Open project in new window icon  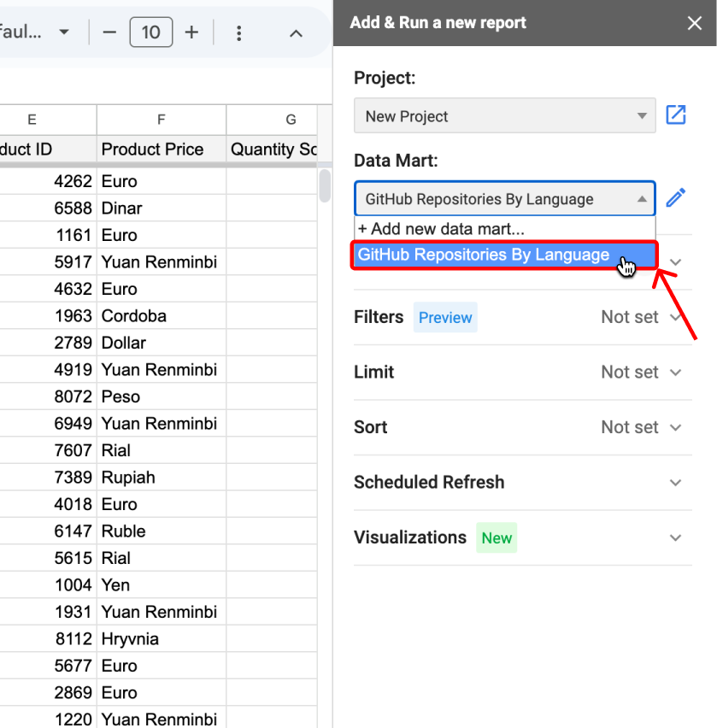point(676,115)
